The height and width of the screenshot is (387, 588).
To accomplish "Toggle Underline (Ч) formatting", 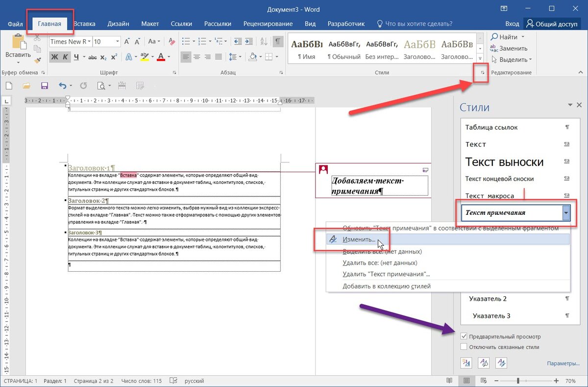I will [77, 57].
